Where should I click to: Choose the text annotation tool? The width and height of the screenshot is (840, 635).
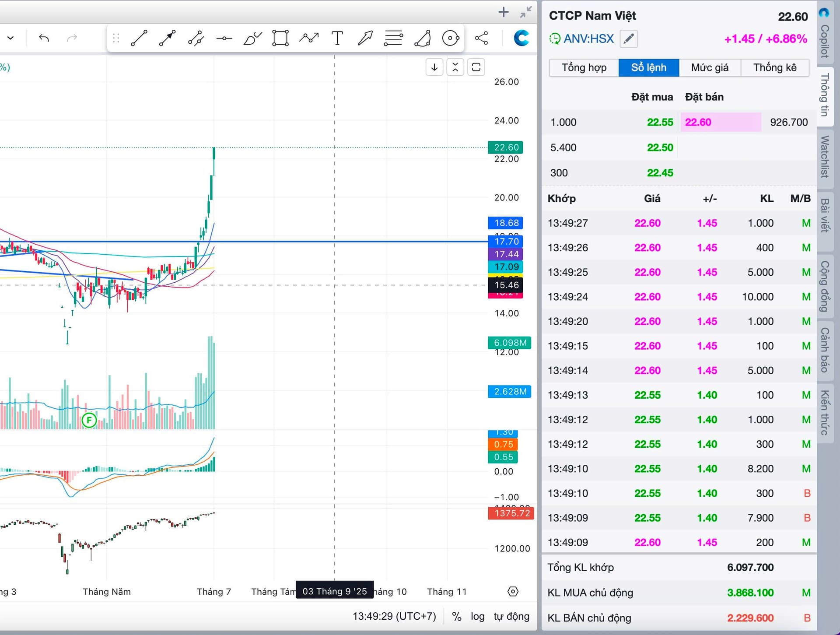337,38
